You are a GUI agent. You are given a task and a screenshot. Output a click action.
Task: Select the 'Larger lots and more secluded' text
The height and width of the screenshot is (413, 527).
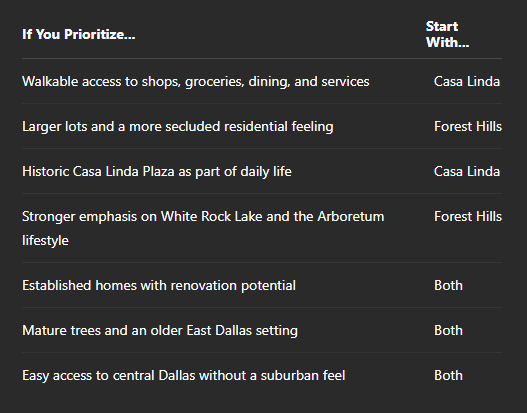[x=178, y=127]
